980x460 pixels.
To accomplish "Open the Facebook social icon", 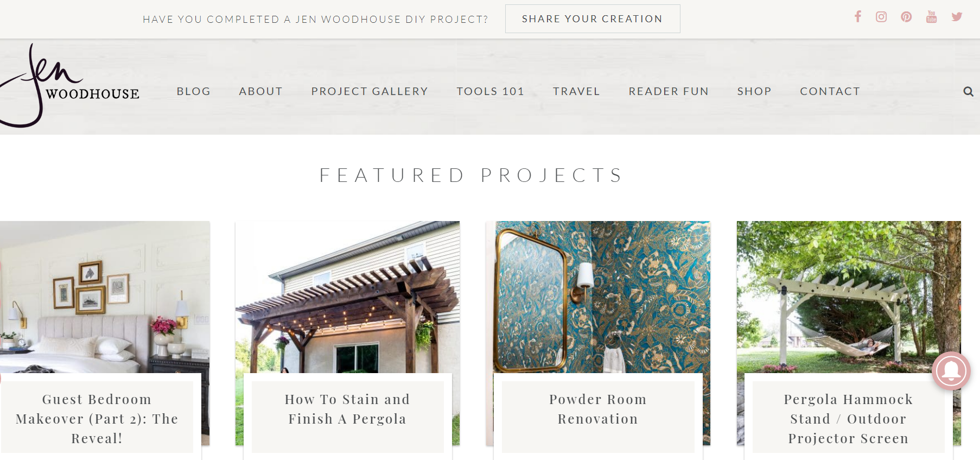I will tap(858, 17).
